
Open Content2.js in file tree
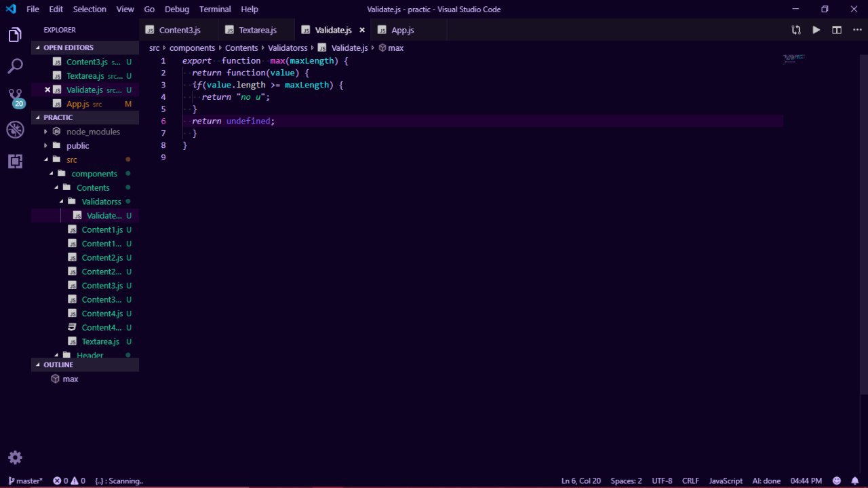tap(85, 257)
